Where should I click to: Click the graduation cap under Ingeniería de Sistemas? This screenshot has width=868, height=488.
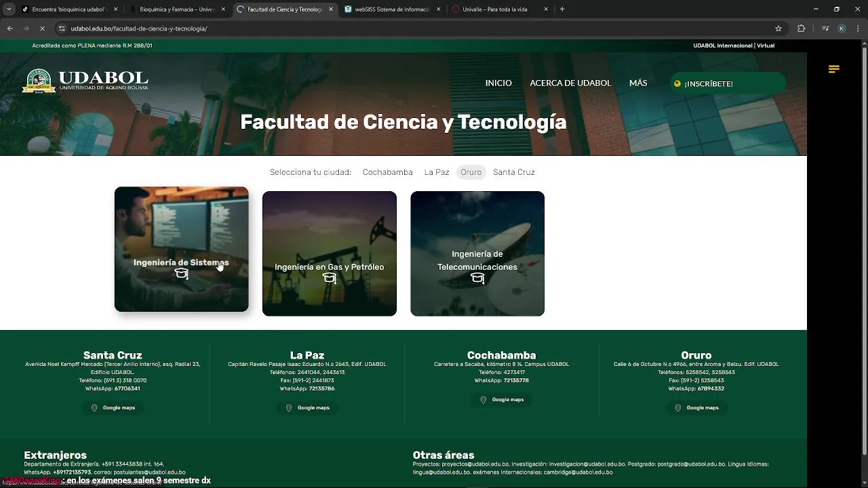pyautogui.click(x=181, y=274)
